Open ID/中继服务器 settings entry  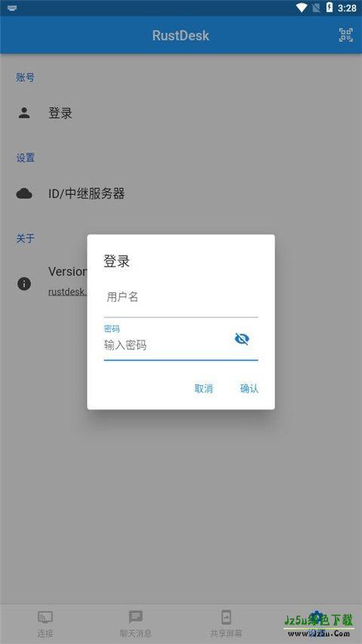pos(181,193)
